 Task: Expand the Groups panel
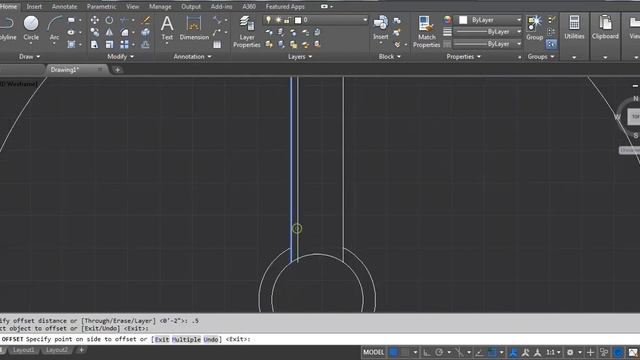541,56
